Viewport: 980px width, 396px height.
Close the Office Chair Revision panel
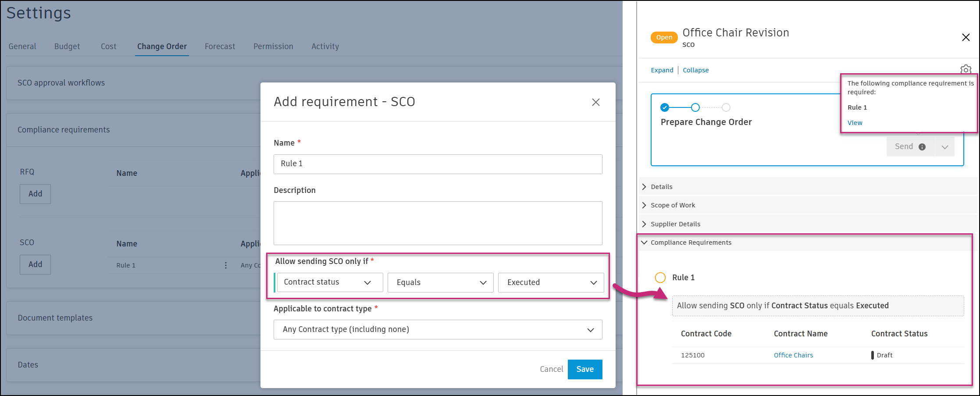(x=966, y=37)
